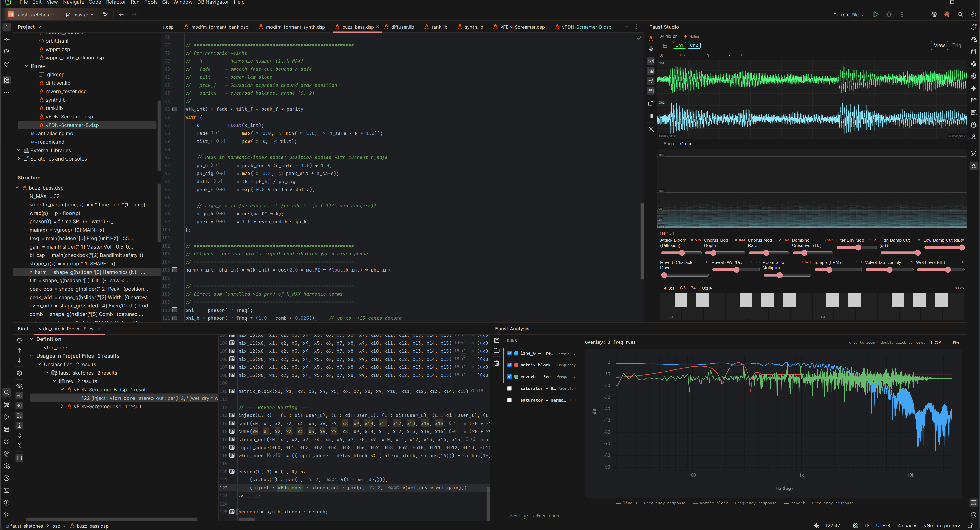Expand vFDN-Screamer.dsp 1 result node
Screen dimensions: 980x530
[x=62, y=406]
